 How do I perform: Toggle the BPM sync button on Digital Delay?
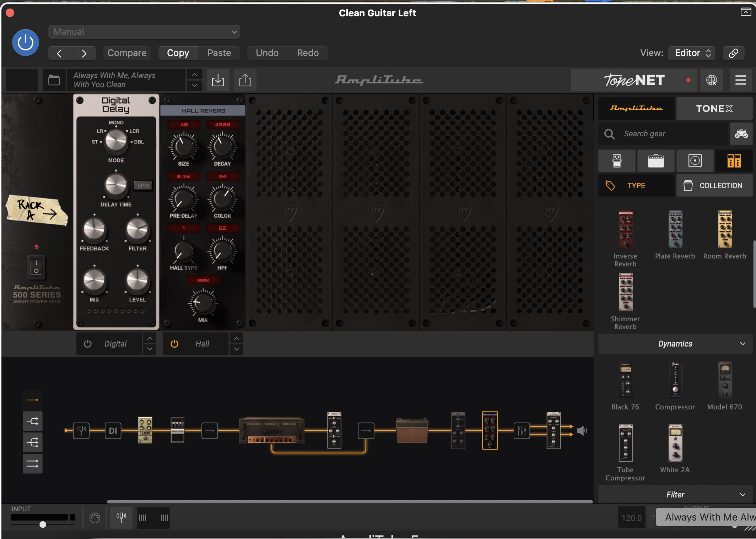click(143, 185)
